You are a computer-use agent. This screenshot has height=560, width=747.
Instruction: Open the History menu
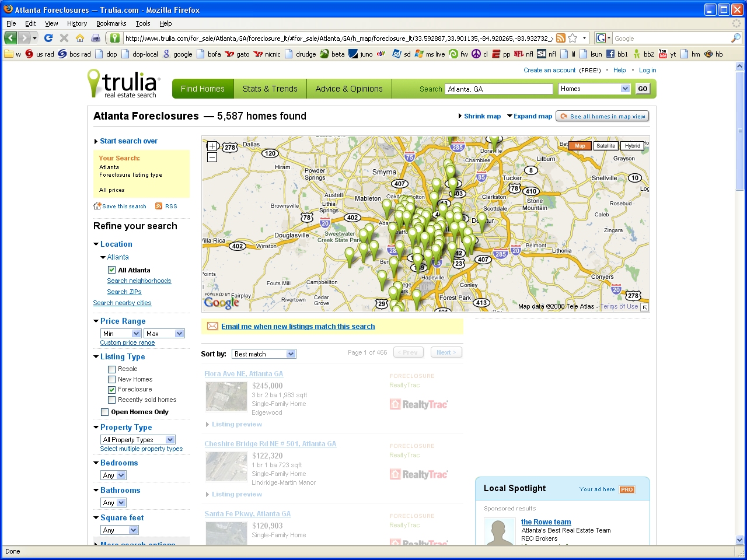tap(77, 23)
